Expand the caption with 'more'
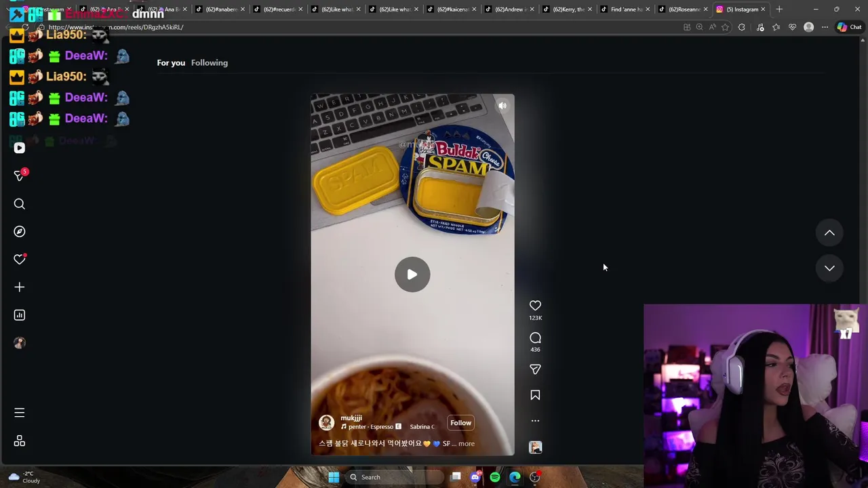Image resolution: width=868 pixels, height=488 pixels. (x=467, y=443)
